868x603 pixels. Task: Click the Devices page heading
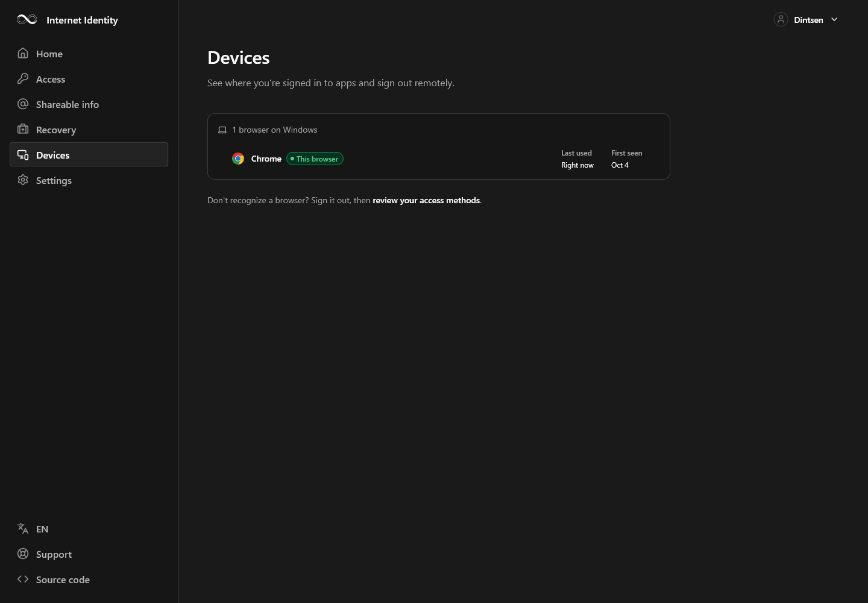pos(238,58)
